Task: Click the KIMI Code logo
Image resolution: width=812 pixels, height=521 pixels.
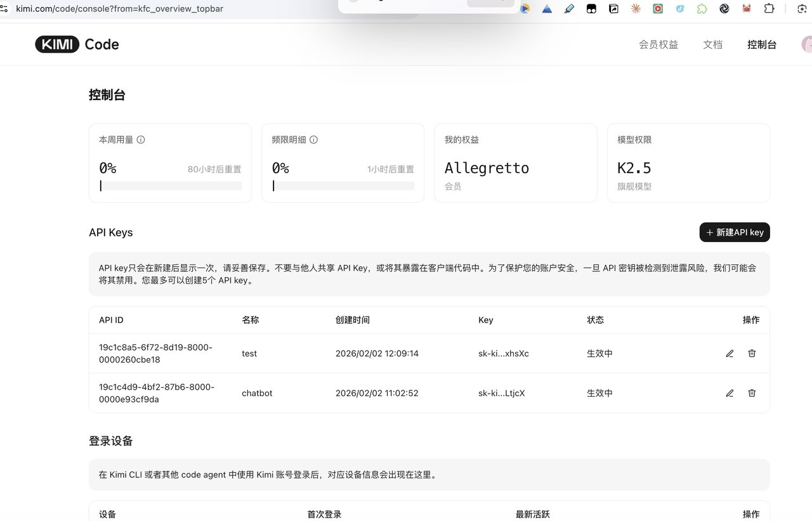Action: pyautogui.click(x=77, y=44)
